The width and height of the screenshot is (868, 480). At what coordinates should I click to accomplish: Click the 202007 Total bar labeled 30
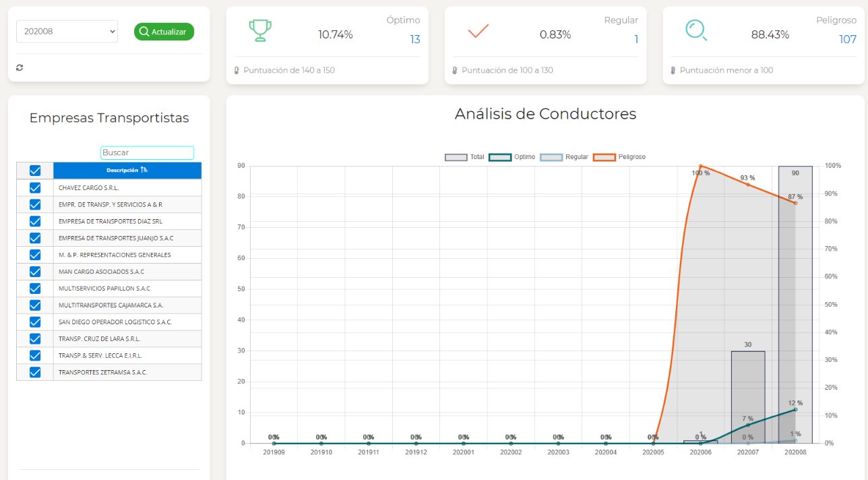[x=748, y=397]
